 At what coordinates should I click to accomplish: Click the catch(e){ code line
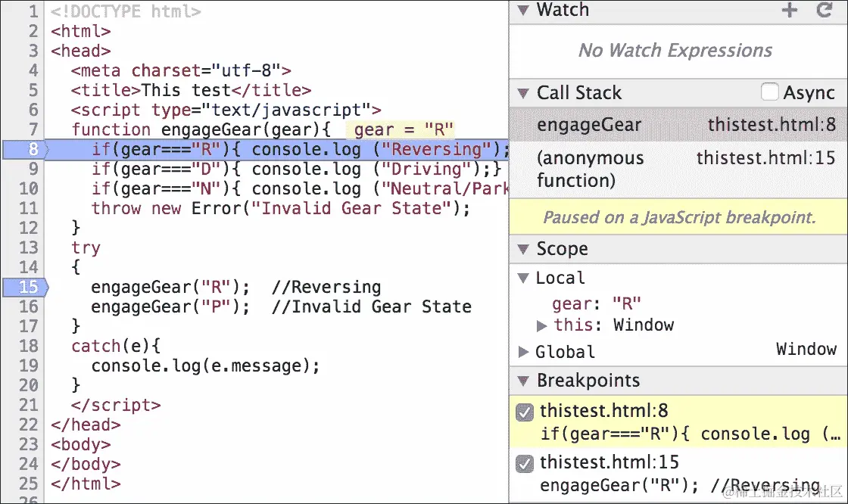116,346
